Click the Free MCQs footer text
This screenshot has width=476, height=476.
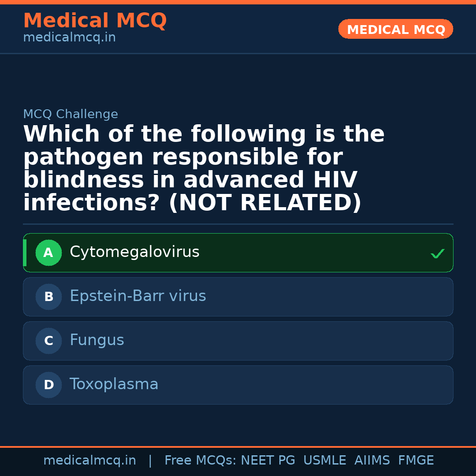[x=200, y=461]
